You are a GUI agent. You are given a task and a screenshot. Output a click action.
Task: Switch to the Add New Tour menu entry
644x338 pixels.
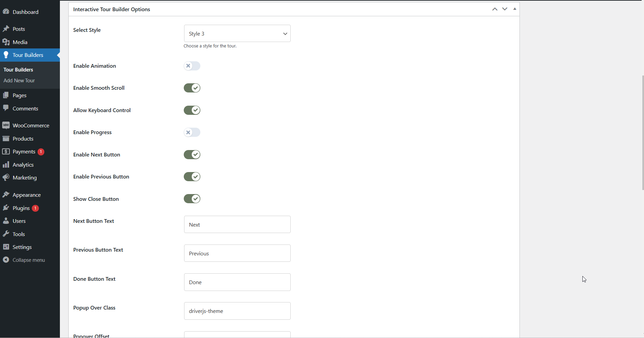click(19, 81)
